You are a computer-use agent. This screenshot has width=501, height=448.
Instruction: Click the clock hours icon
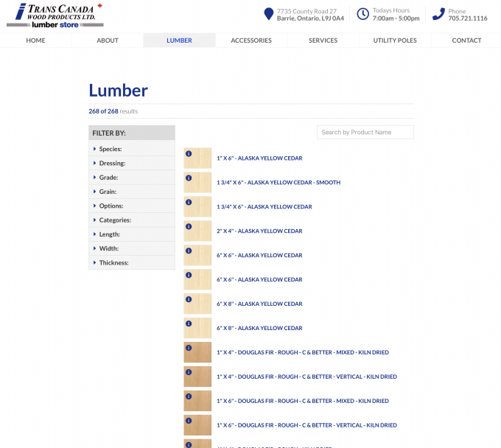click(363, 14)
